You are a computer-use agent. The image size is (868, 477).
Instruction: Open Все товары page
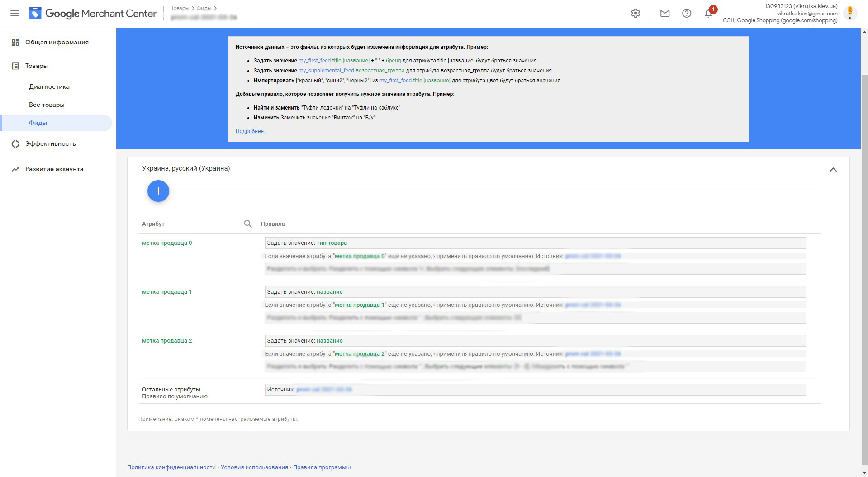coord(47,105)
